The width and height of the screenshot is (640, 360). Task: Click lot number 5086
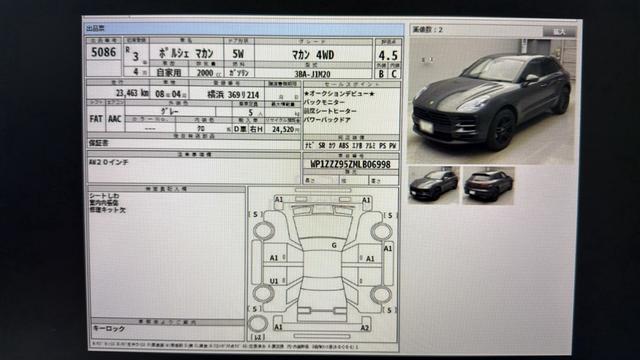click(x=103, y=52)
